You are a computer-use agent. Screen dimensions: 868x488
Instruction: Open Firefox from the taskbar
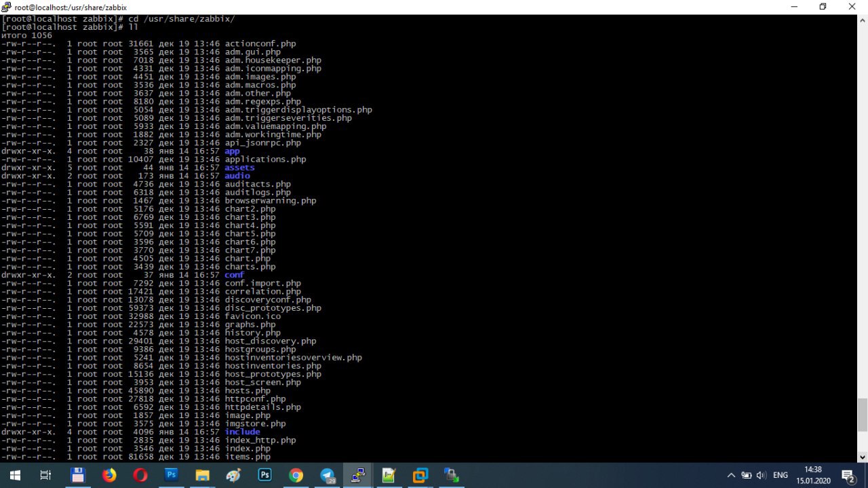(109, 475)
